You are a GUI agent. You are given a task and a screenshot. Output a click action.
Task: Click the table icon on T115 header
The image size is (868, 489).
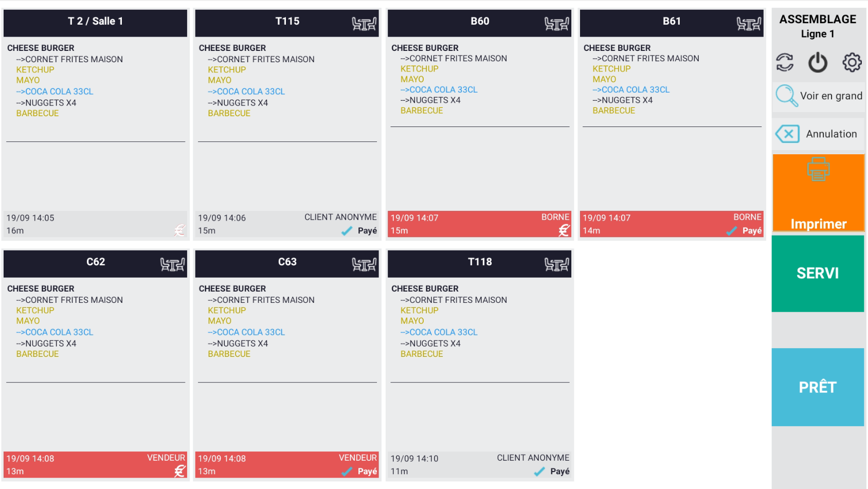[x=364, y=24]
